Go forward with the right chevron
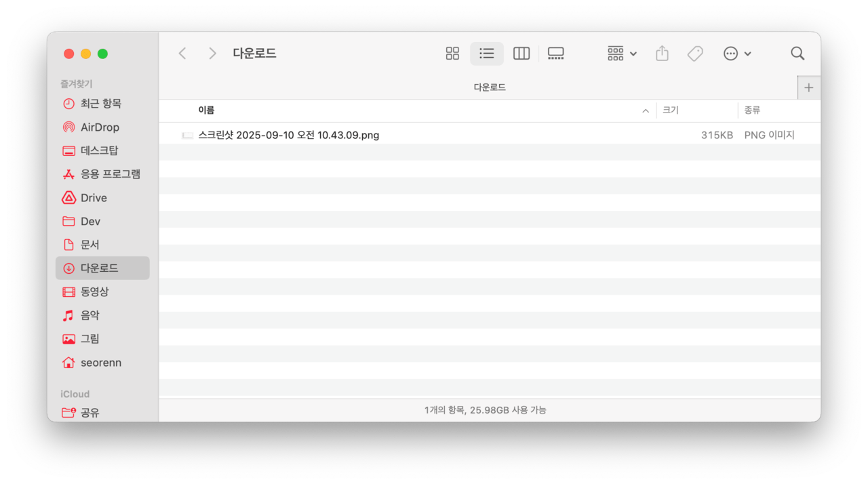 point(212,54)
